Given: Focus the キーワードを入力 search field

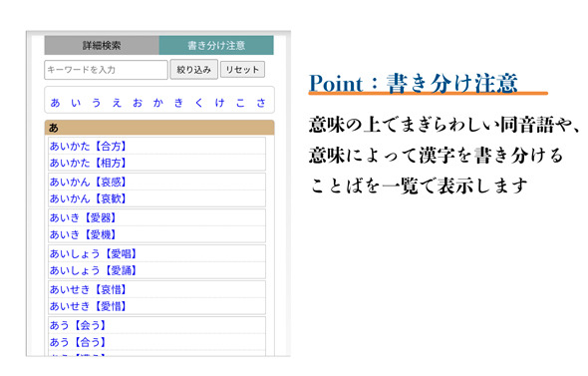Looking at the screenshot, I should [x=106, y=70].
